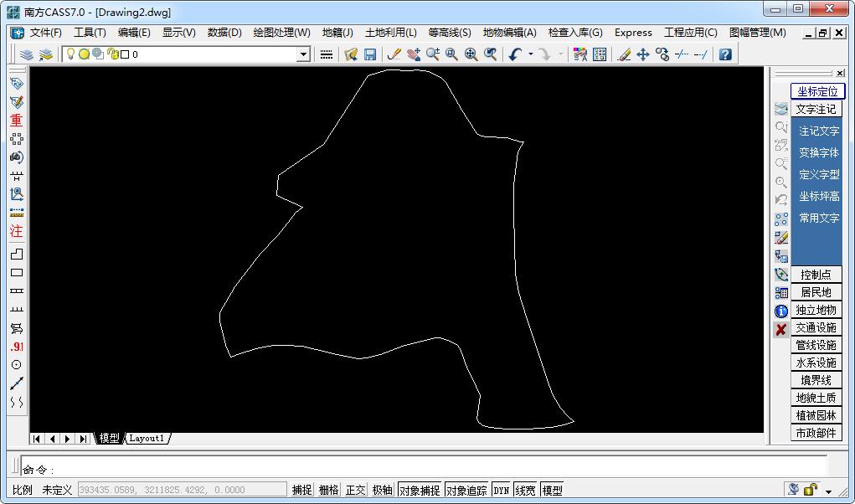Open the help question mark icon
The width and height of the screenshot is (855, 504).
tap(725, 54)
